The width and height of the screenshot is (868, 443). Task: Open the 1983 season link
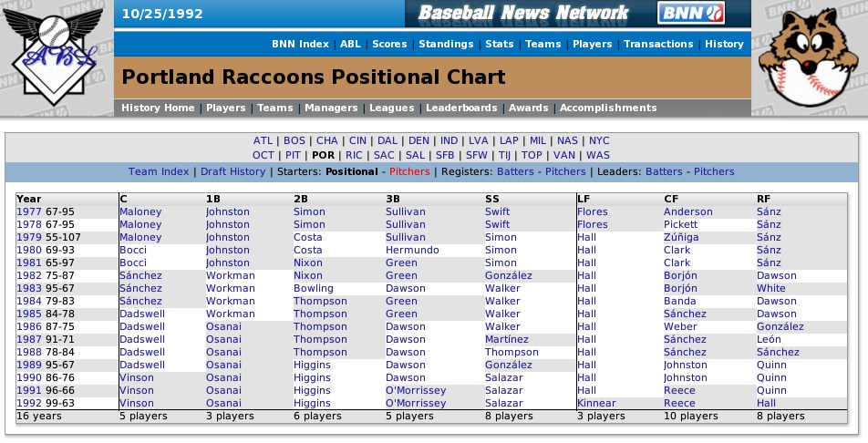(29, 288)
